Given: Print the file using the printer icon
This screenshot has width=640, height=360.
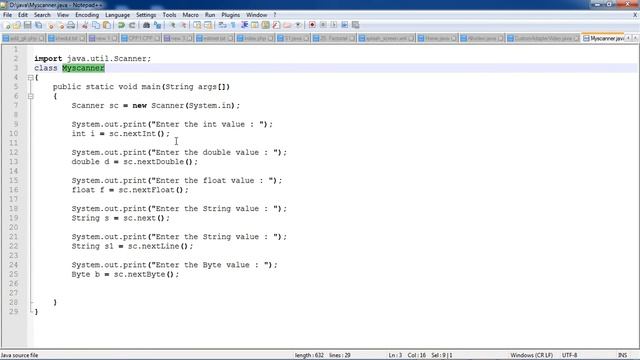Looking at the screenshot, I should tap(71, 25).
